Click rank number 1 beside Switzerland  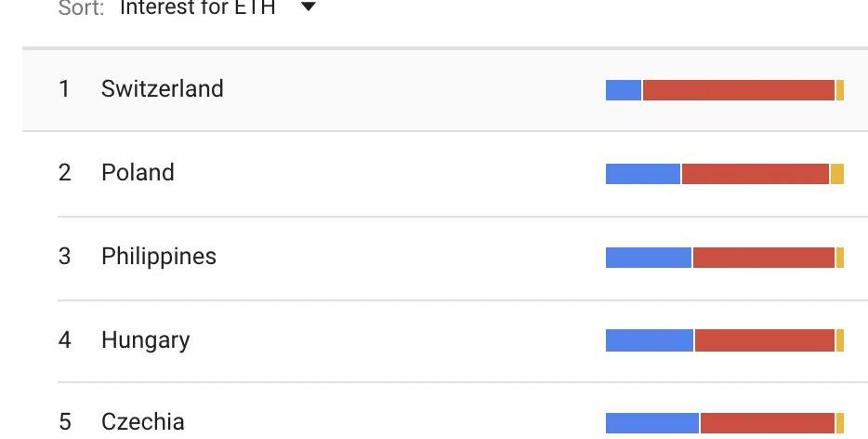(64, 89)
